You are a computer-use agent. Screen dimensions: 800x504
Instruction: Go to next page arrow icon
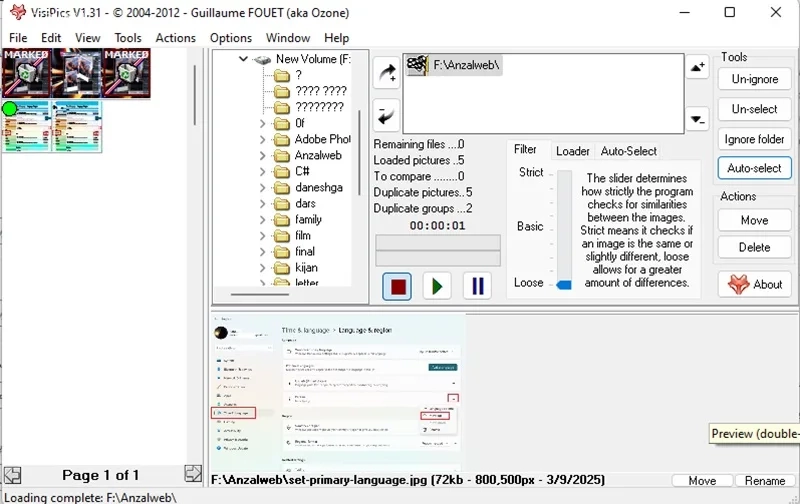click(x=193, y=474)
